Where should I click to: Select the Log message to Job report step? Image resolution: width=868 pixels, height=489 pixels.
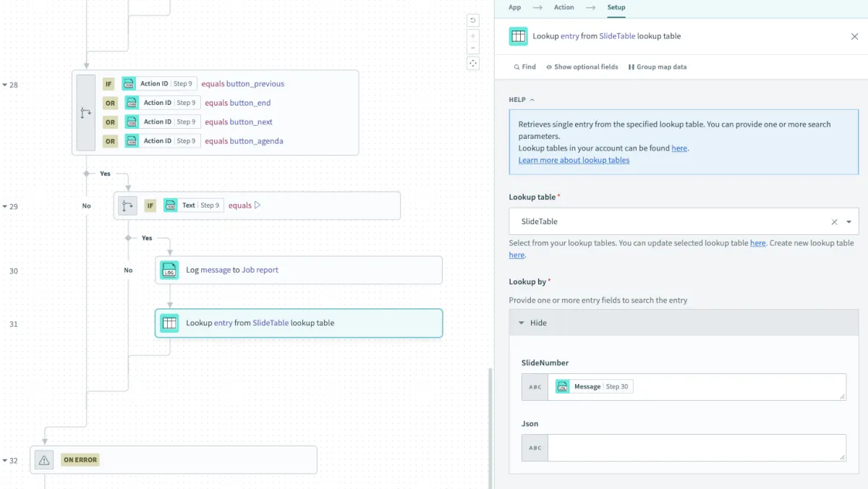(299, 270)
